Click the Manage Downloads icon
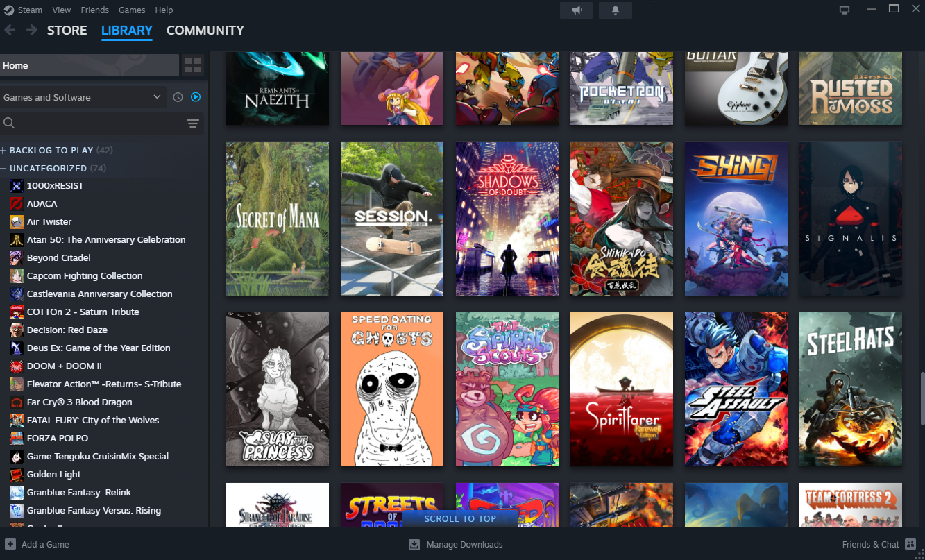The height and width of the screenshot is (560, 925). [x=414, y=544]
